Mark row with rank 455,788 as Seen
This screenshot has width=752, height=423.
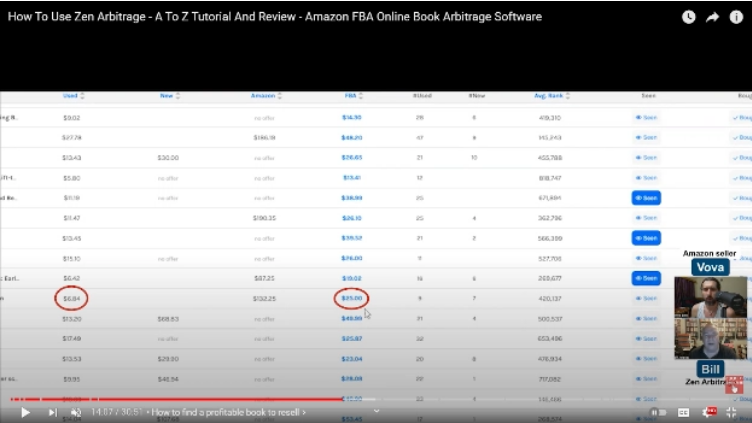[646, 158]
